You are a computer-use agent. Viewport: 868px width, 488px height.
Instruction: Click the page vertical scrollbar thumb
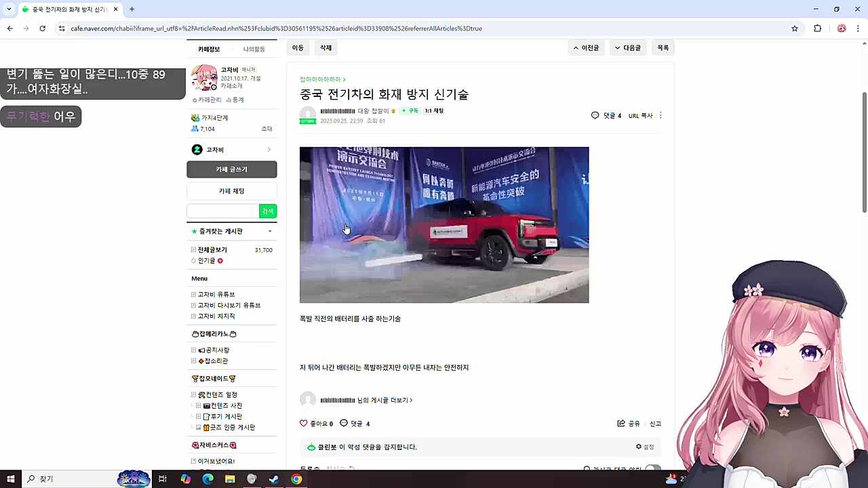[864, 152]
